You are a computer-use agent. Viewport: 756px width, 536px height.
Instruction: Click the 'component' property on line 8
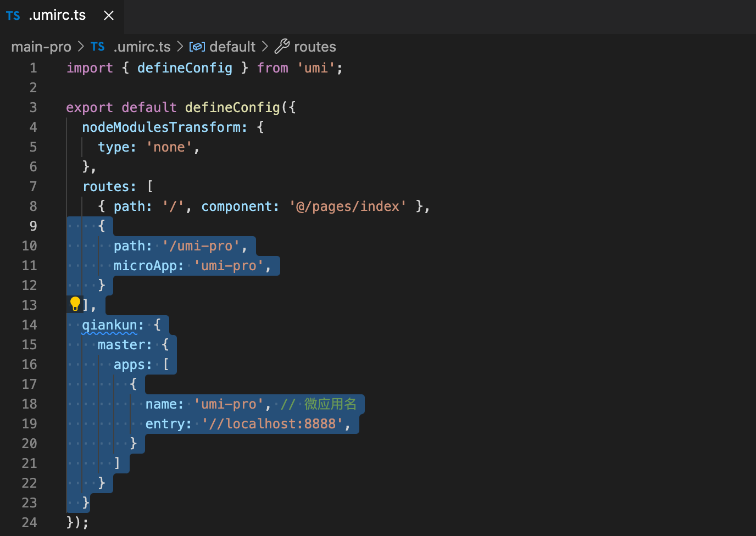coord(236,206)
